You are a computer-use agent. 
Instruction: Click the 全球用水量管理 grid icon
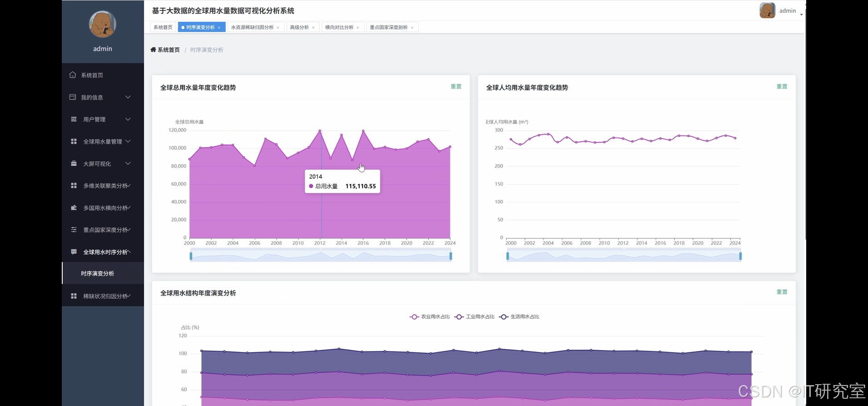[x=74, y=141]
